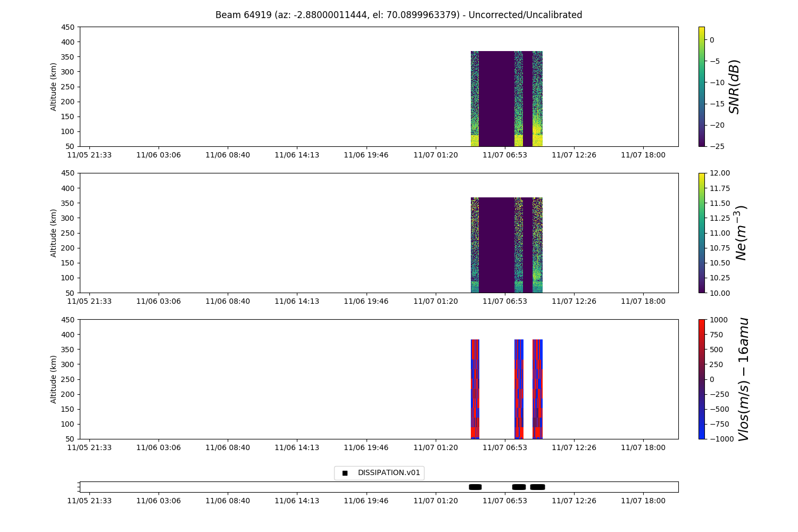Viewport: 798px width, 532px height.
Task: Click the Altitude (km) label of Vlos panel
Action: [x=54, y=379]
